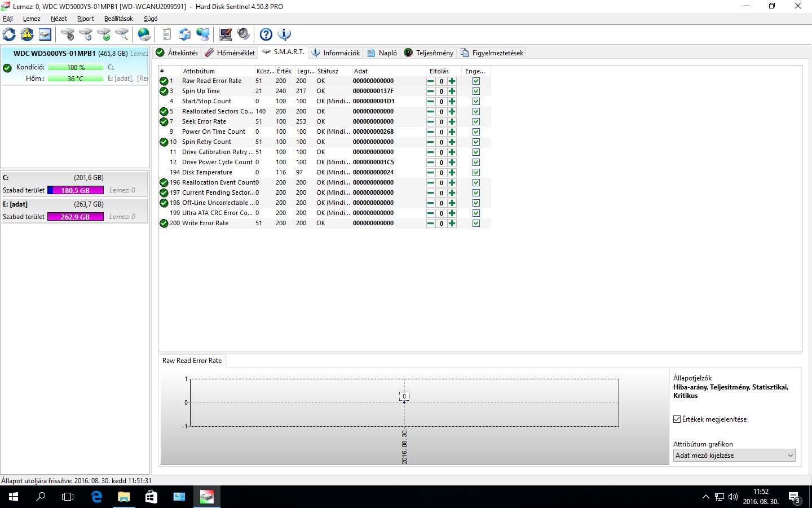Open the Beállítások menu
812x508 pixels.
coord(118,19)
